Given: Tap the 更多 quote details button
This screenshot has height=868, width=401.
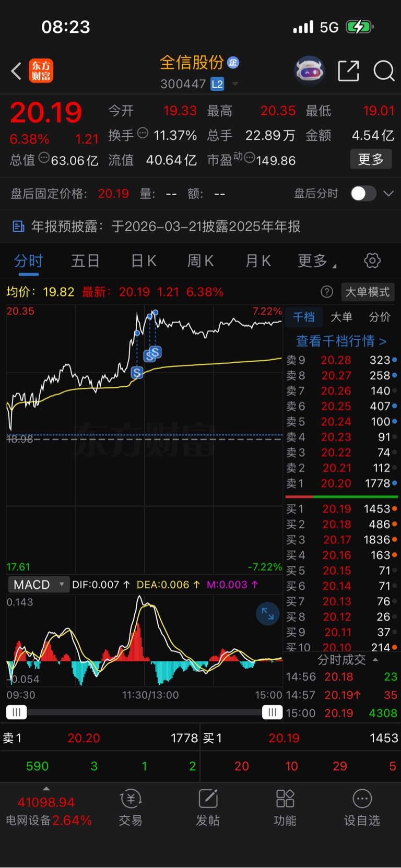Looking at the screenshot, I should coord(371,159).
